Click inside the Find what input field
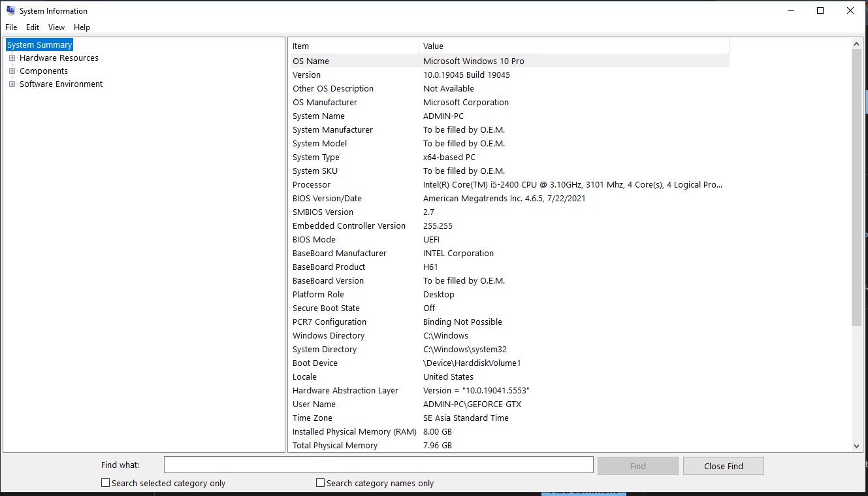The width and height of the screenshot is (868, 496). [379, 464]
